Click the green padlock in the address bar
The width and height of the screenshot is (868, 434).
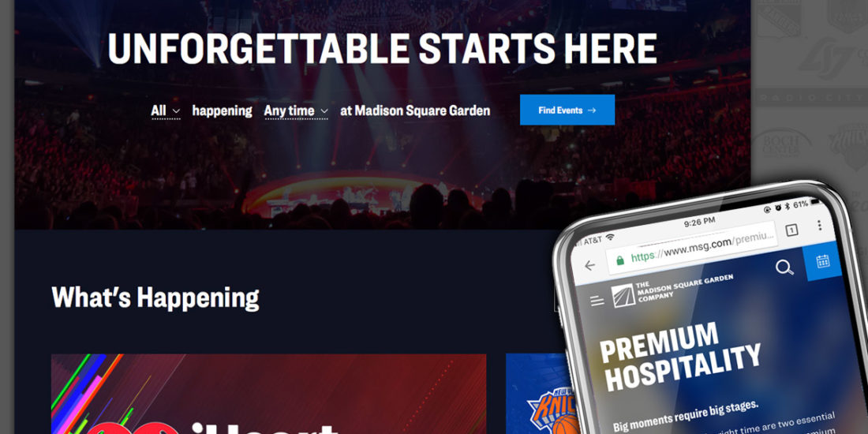620,260
